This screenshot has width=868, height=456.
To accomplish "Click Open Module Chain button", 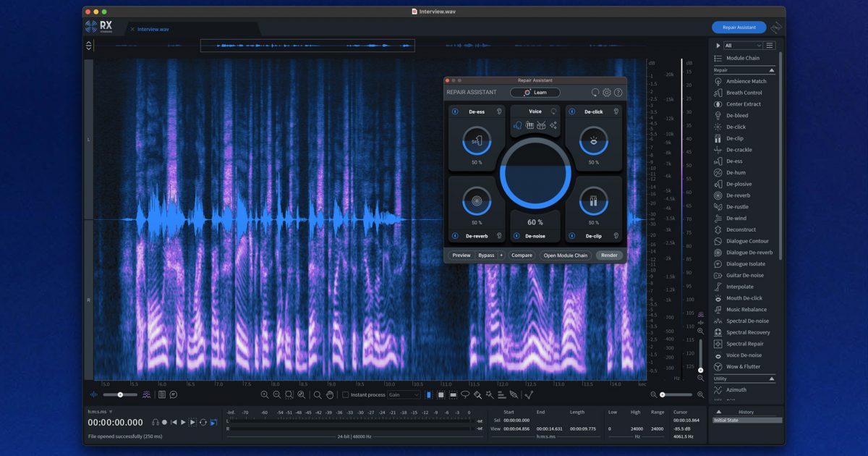I will click(566, 256).
